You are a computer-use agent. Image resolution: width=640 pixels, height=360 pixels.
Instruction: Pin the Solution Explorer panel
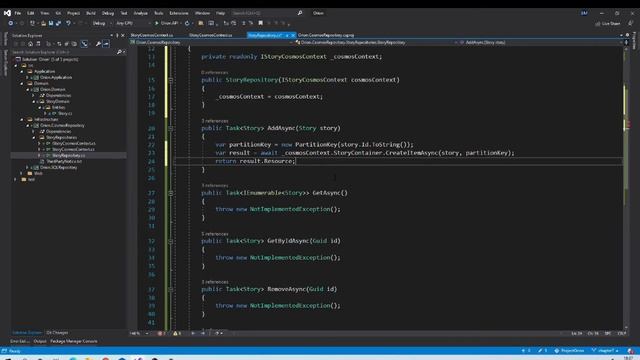click(117, 36)
